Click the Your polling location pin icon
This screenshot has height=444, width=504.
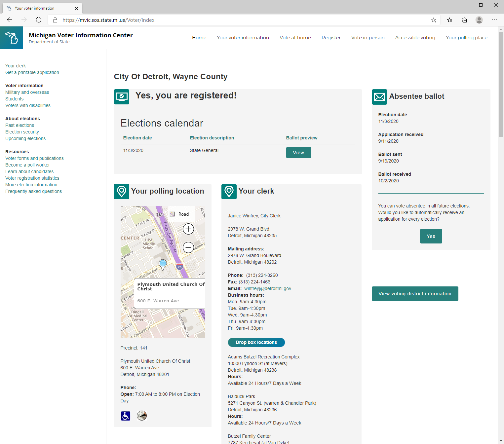122,192
